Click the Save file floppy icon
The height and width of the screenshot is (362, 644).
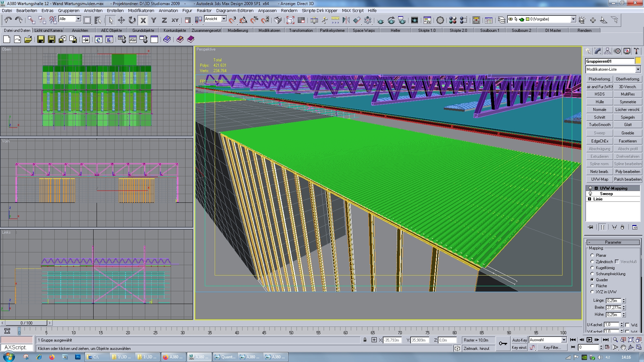click(x=41, y=40)
